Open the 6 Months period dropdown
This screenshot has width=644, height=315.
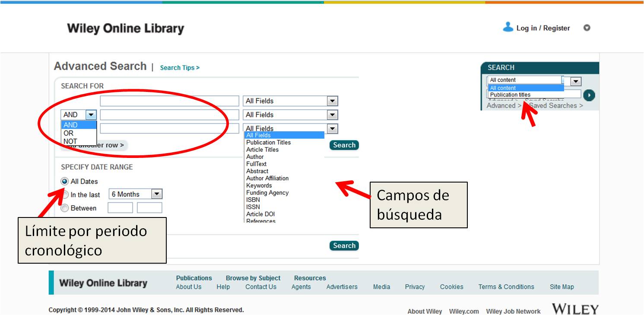pyautogui.click(x=135, y=194)
